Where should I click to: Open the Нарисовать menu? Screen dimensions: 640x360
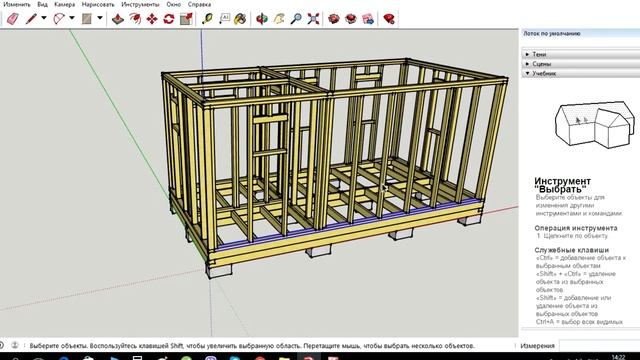pos(98,4)
